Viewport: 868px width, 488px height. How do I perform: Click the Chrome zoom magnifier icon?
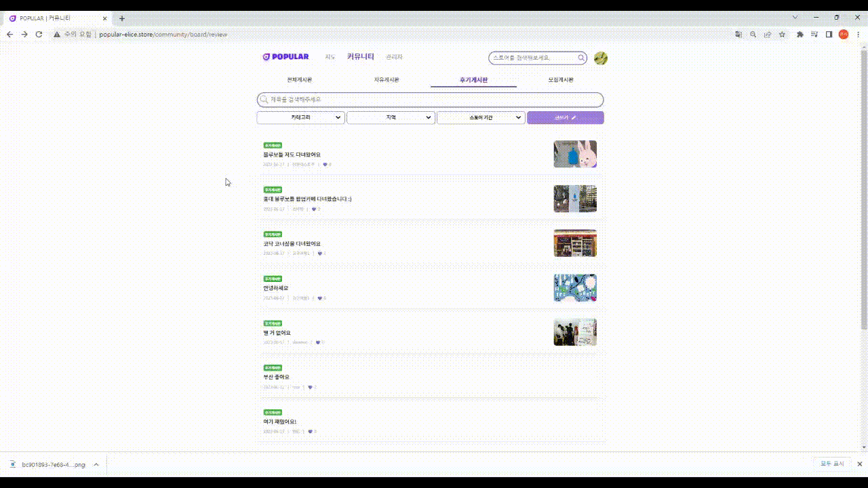coord(753,35)
